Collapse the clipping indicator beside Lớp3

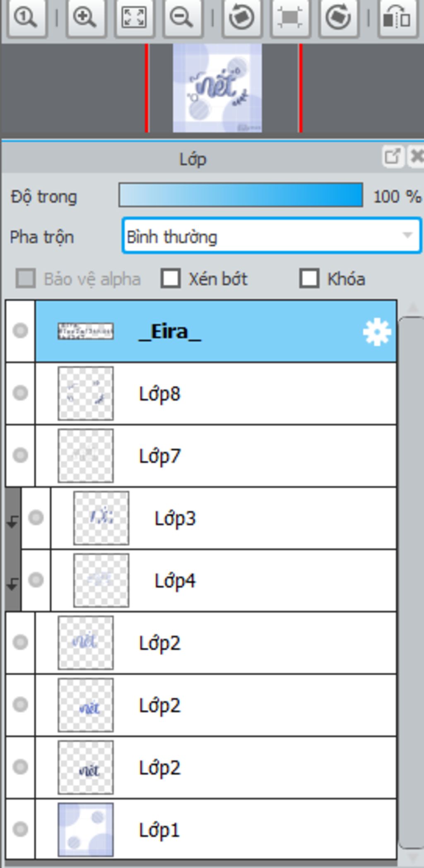coord(12,521)
